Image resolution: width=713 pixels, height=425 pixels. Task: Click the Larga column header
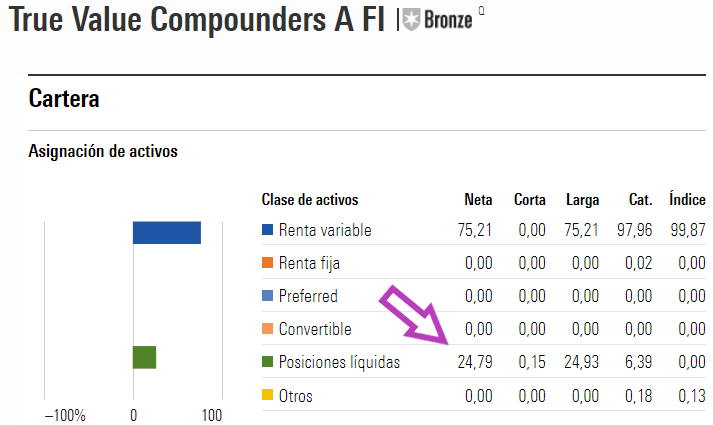coord(582,200)
